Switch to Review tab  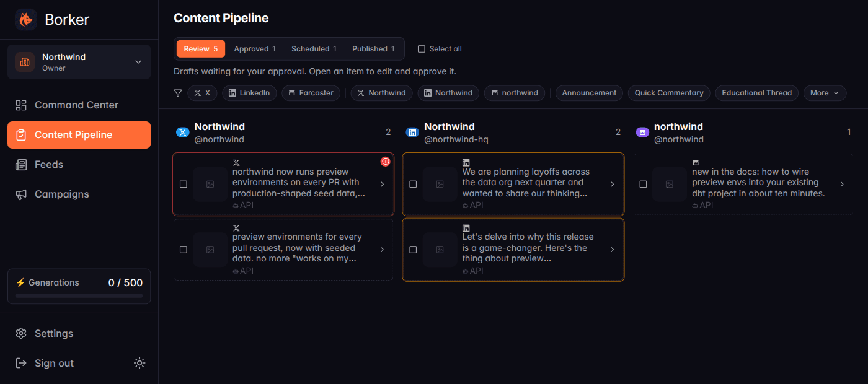(x=201, y=49)
